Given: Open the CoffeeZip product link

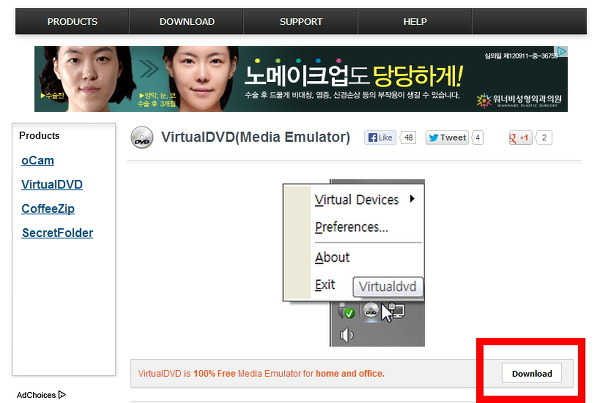Looking at the screenshot, I should (48, 209).
